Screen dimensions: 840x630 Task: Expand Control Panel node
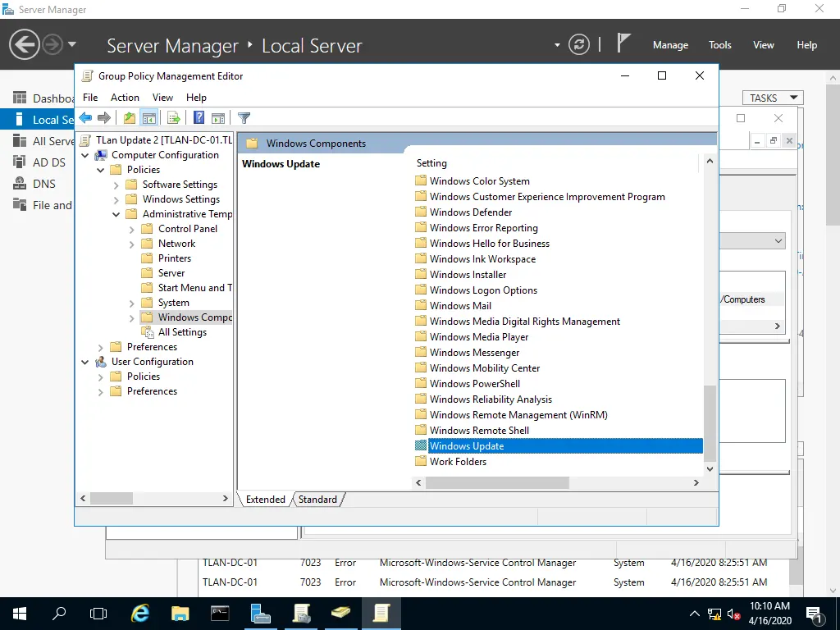(x=132, y=230)
